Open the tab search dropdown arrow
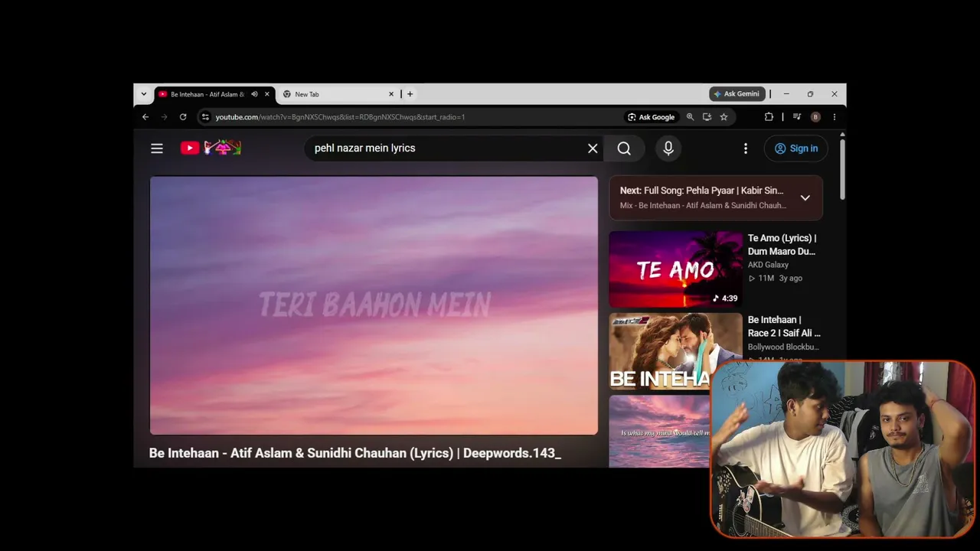 pos(143,94)
